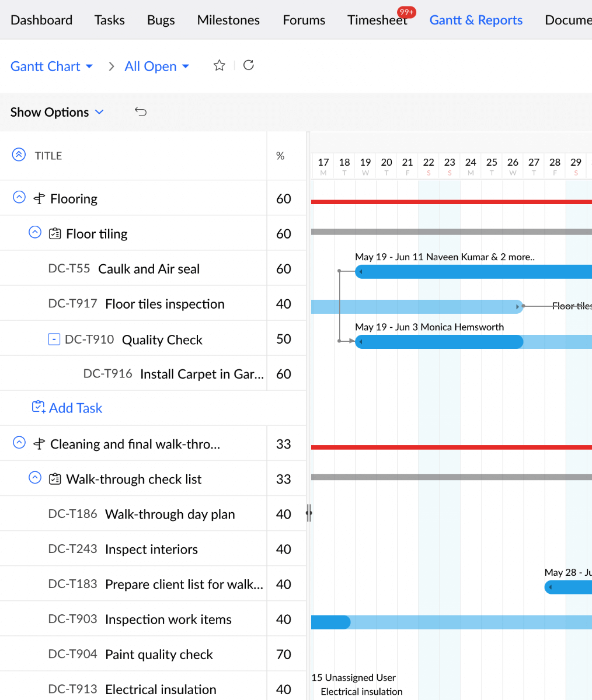Open the All Open filter dropdown

click(156, 66)
